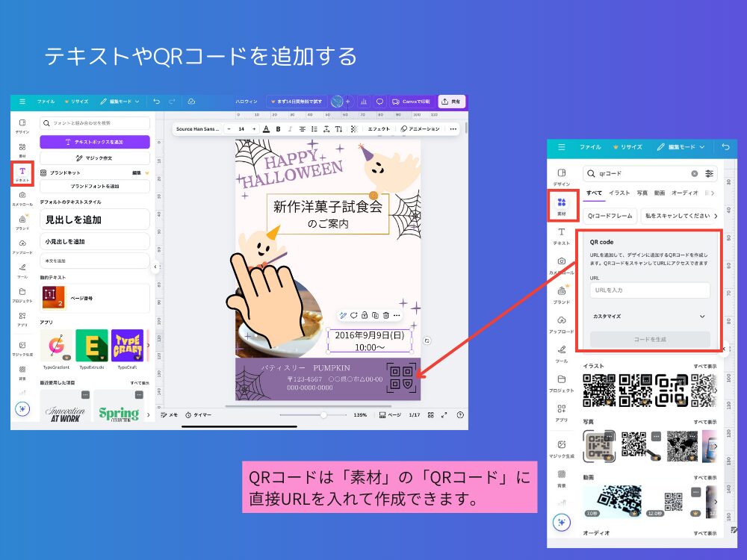
Task: Clear qrコード search text
Action: tap(695, 173)
